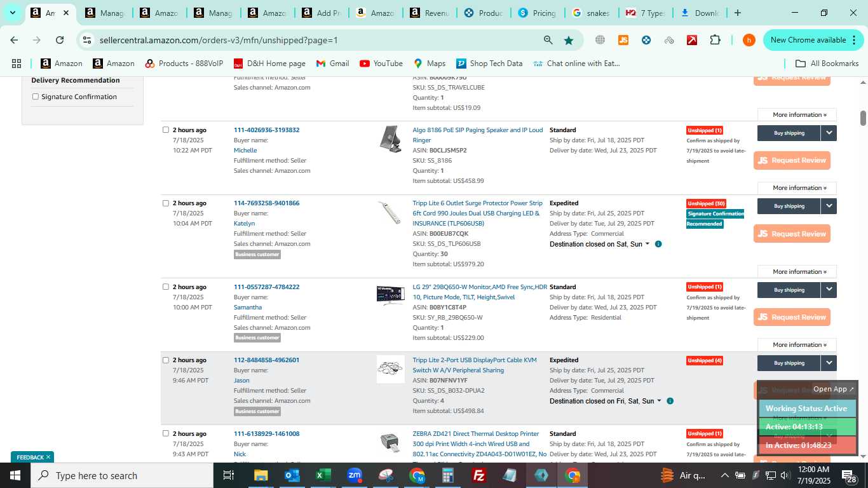The image size is (868, 488).
Task: Select order 112-8484858-4962601 checkbox
Action: point(166,360)
